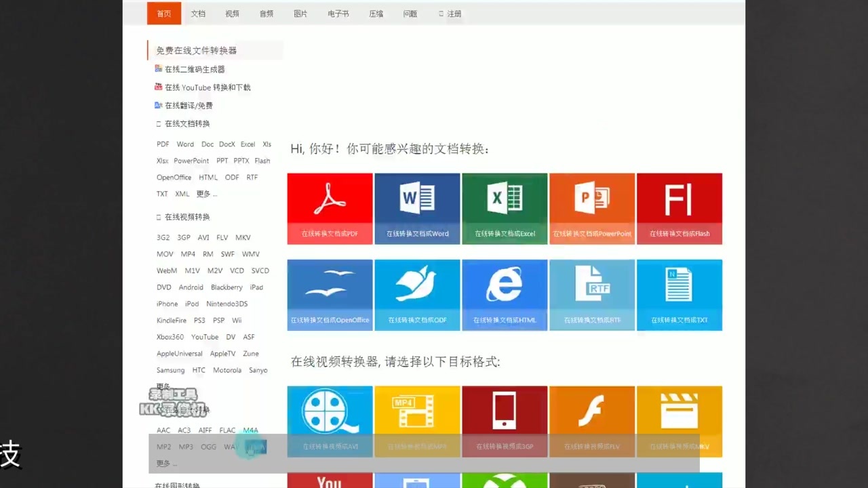Click the SVCD format link
The image size is (868, 488).
point(260,270)
